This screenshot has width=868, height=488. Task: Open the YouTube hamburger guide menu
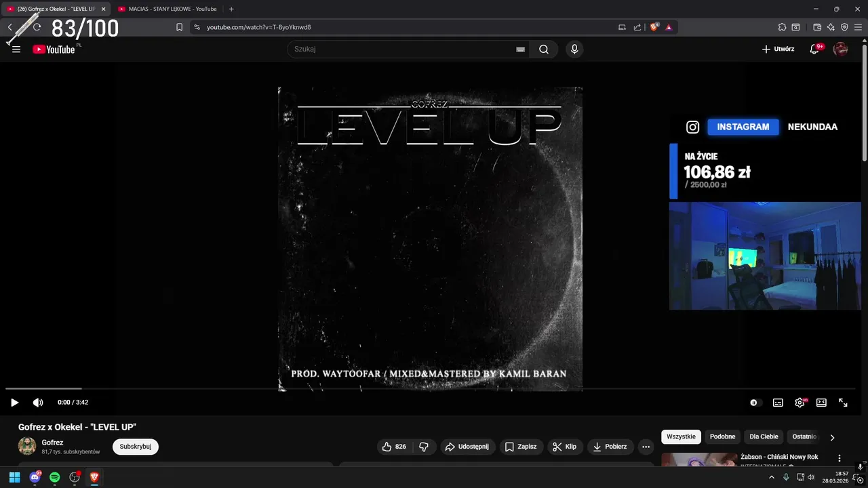pyautogui.click(x=16, y=49)
